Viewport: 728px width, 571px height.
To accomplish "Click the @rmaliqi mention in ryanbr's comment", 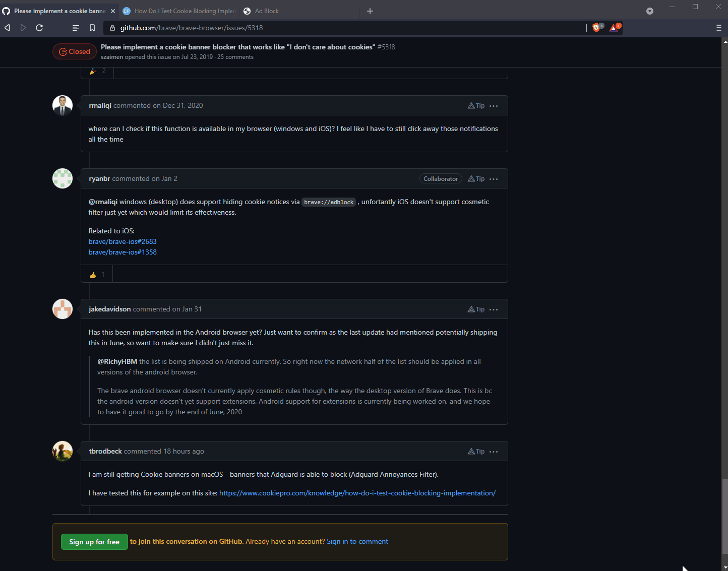I will point(103,202).
